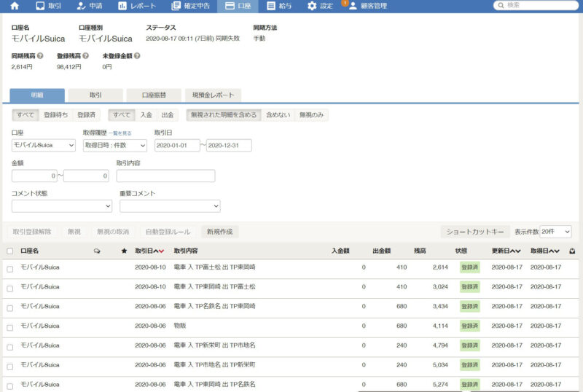
Task: Select the 登録待ち filter
Action: (x=56, y=115)
